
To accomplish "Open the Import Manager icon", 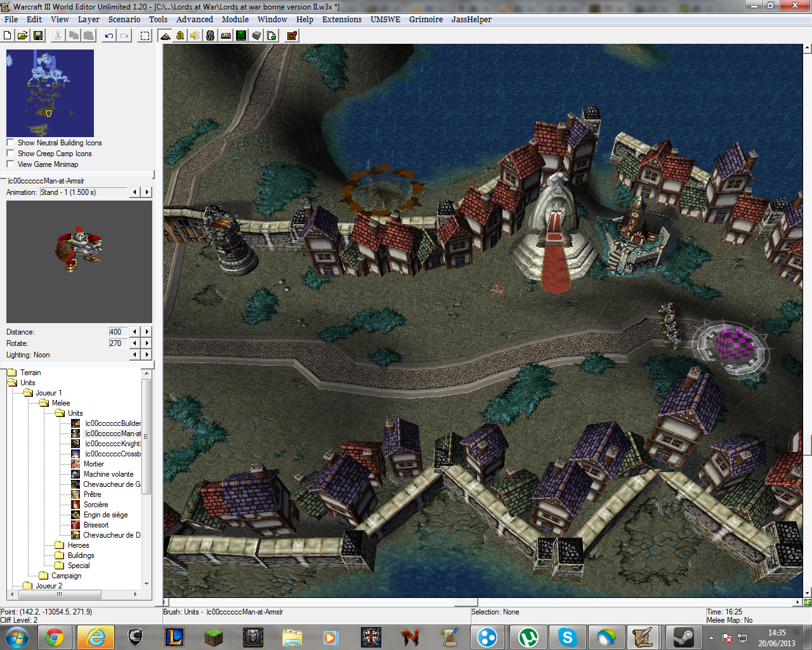I will pyautogui.click(x=272, y=36).
